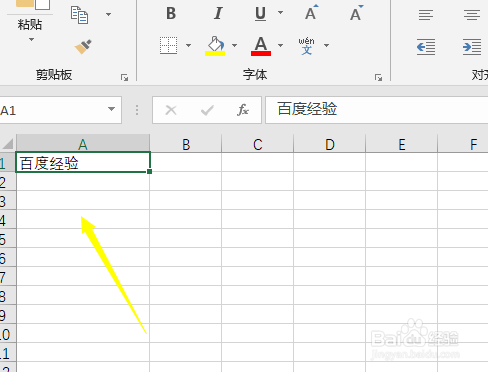Increase indent icon
The height and width of the screenshot is (372, 488).
[472, 47]
